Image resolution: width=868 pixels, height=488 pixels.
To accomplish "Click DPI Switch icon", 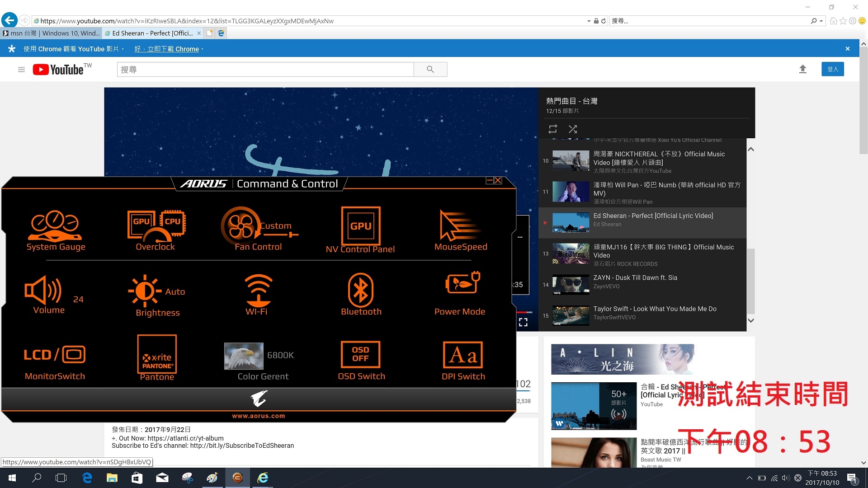I will click(x=462, y=355).
